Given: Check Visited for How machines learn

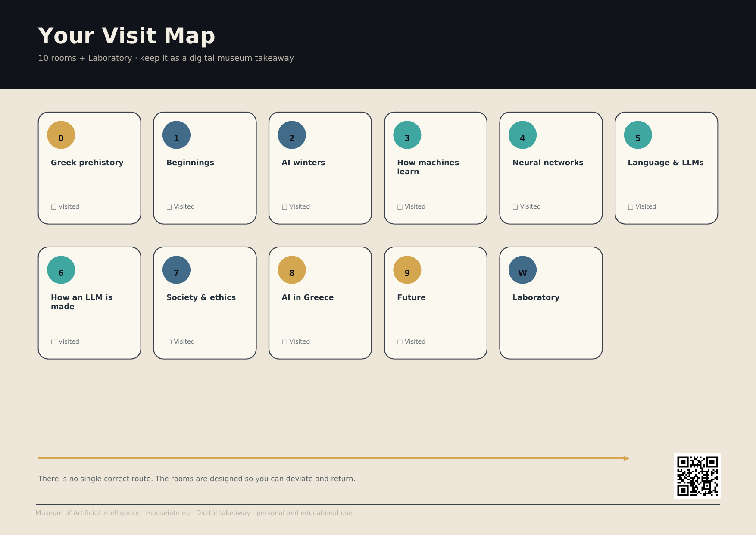Looking at the screenshot, I should click(400, 207).
